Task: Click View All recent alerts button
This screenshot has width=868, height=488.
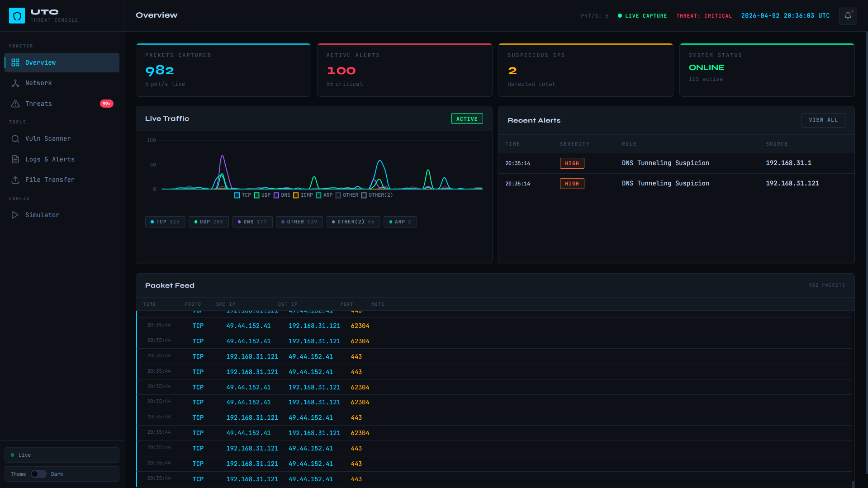Action: coord(823,120)
